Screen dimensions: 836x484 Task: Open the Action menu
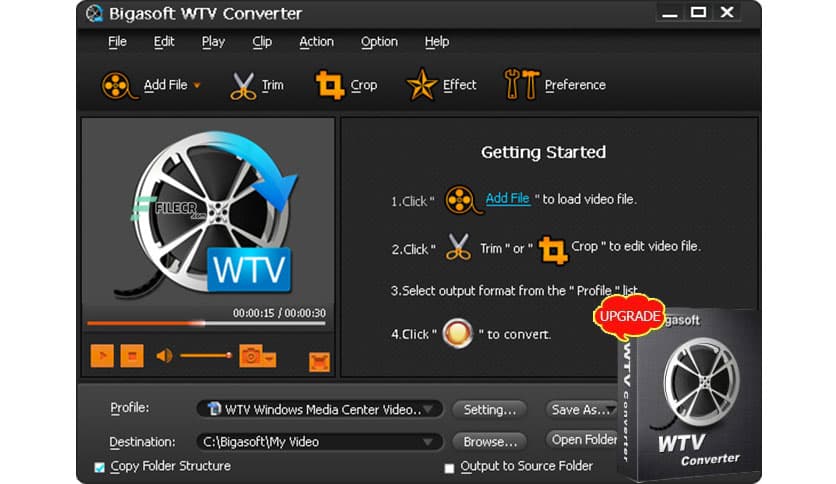click(x=316, y=42)
